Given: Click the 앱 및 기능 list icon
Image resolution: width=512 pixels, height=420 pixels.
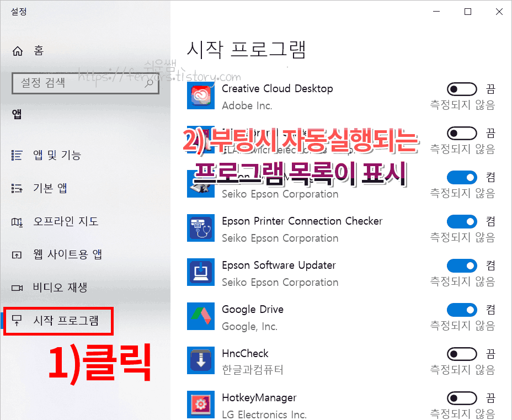Looking at the screenshot, I should pos(17,156).
